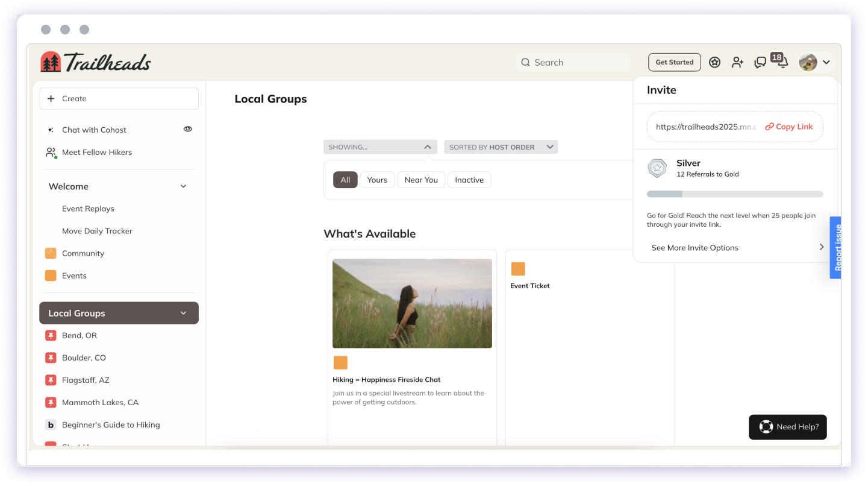
Task: Click the Search field in the header
Action: point(572,62)
